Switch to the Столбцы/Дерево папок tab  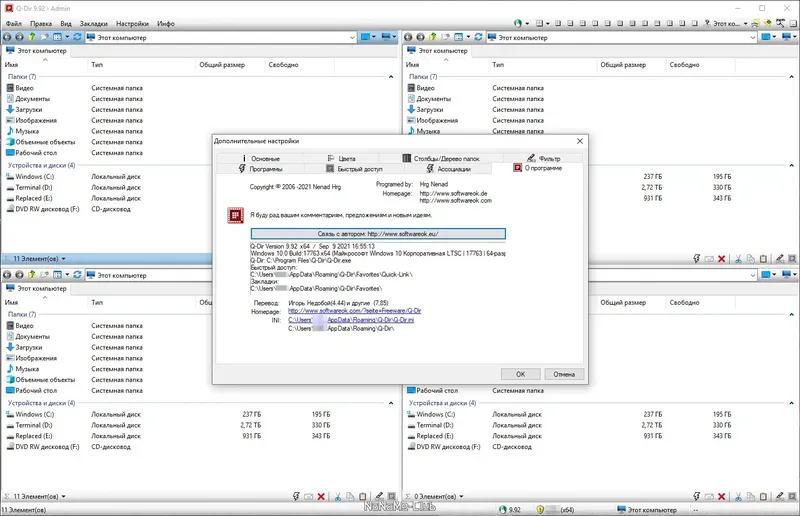pos(441,158)
